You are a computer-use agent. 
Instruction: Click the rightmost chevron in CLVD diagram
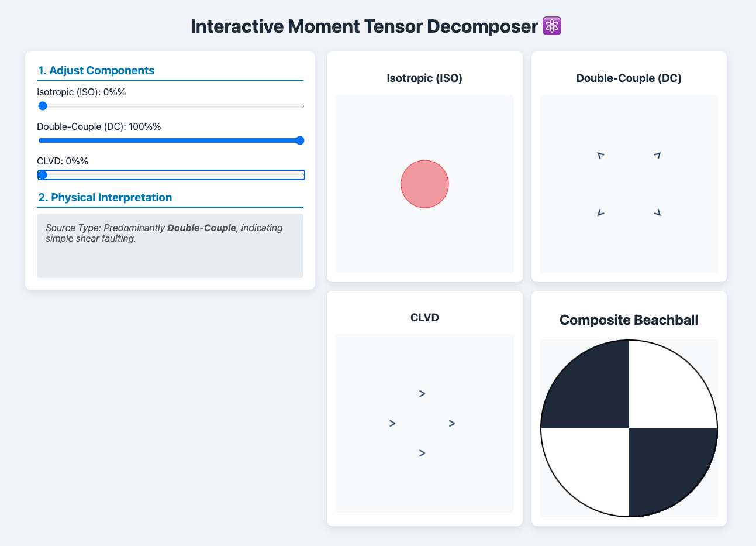pyautogui.click(x=452, y=423)
